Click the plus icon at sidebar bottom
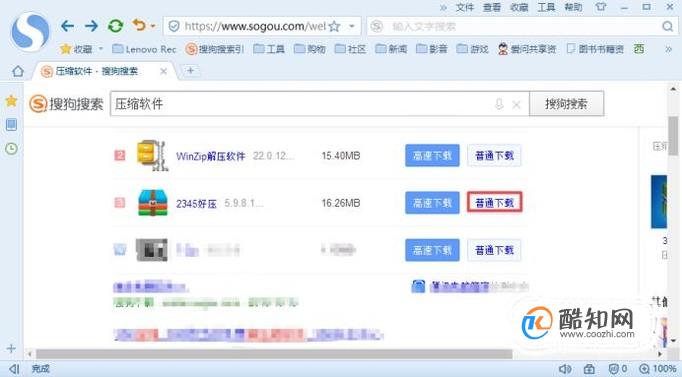The height and width of the screenshot is (377, 682). 11,348
